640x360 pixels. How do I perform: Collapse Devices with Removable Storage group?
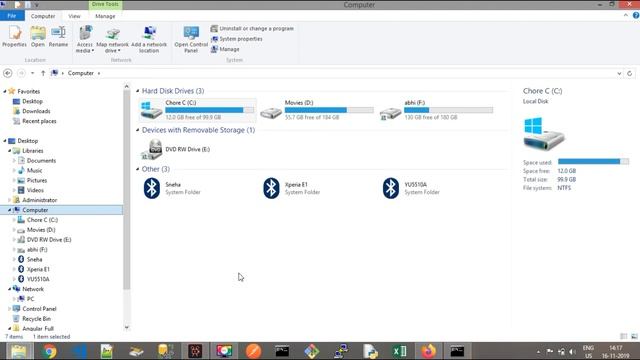(138, 130)
